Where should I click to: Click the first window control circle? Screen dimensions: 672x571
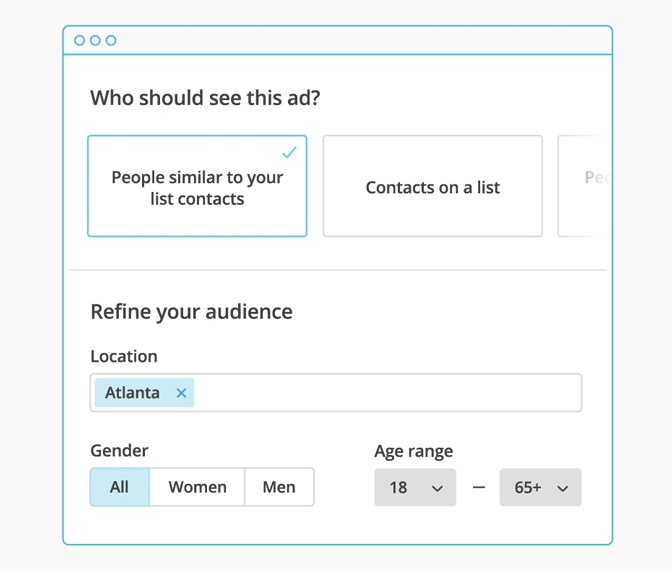click(80, 41)
